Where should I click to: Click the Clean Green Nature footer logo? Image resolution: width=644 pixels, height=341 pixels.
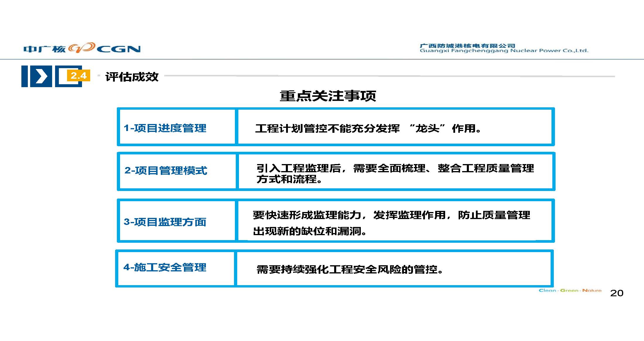(x=570, y=290)
